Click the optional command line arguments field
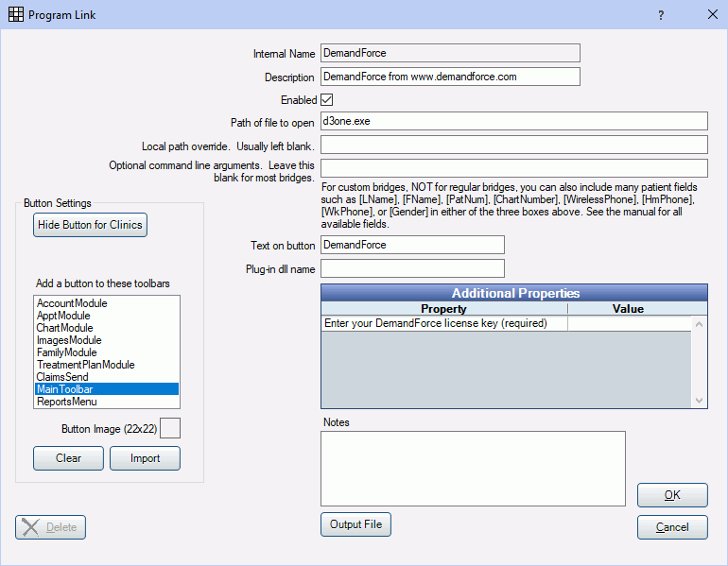The image size is (728, 566). [x=514, y=168]
